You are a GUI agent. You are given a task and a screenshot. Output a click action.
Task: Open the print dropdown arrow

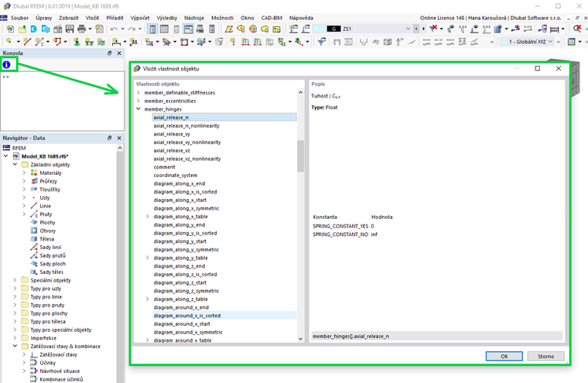point(90,29)
